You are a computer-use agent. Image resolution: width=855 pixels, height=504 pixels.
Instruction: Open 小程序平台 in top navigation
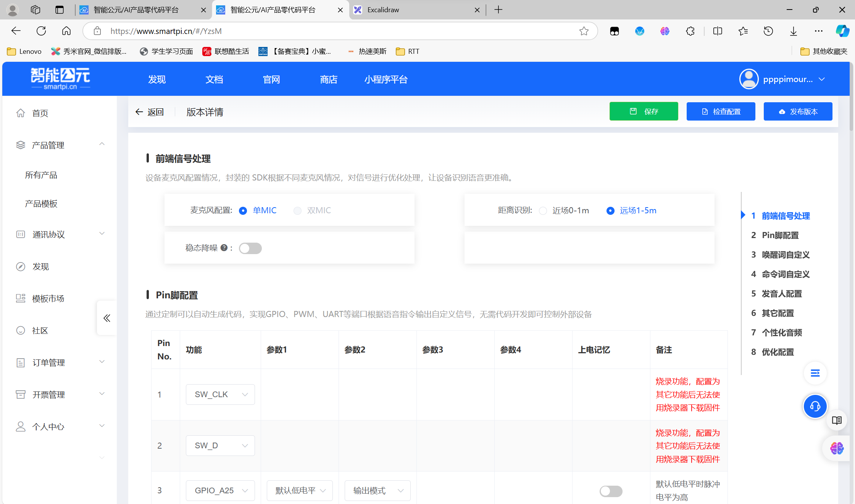click(x=386, y=79)
